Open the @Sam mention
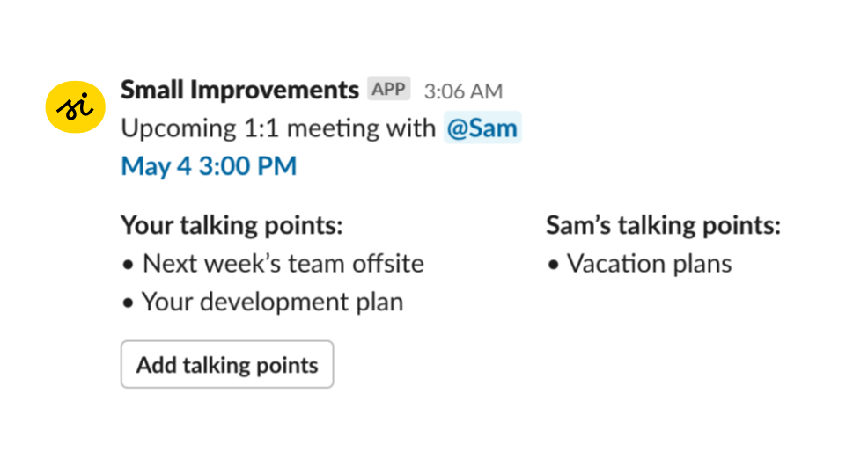 [x=482, y=128]
